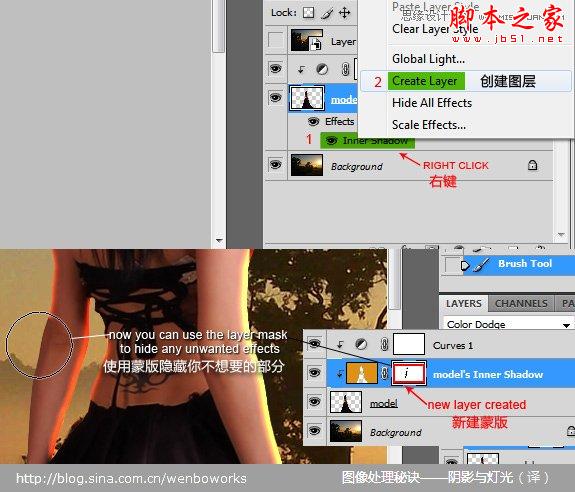Select the Effects row label
This screenshot has width=575, height=492.
[340, 121]
